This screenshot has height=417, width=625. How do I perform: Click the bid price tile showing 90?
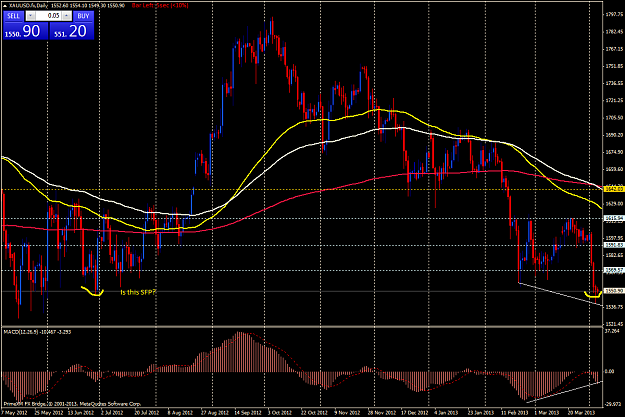(x=26, y=31)
